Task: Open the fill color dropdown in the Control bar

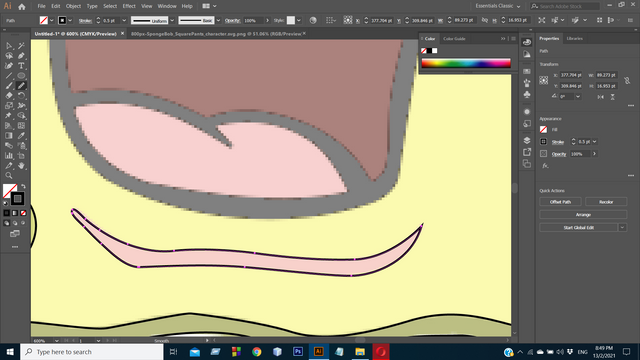Action: pyautogui.click(x=52, y=20)
